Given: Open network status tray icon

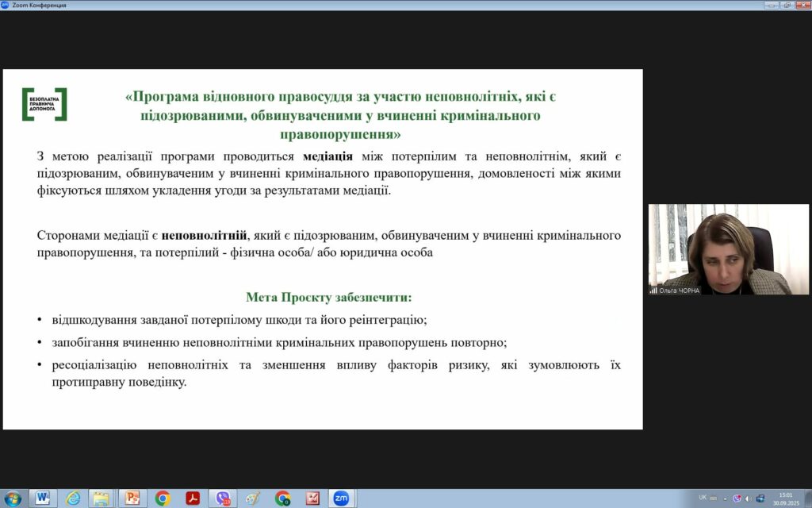Looking at the screenshot, I should tap(760, 498).
